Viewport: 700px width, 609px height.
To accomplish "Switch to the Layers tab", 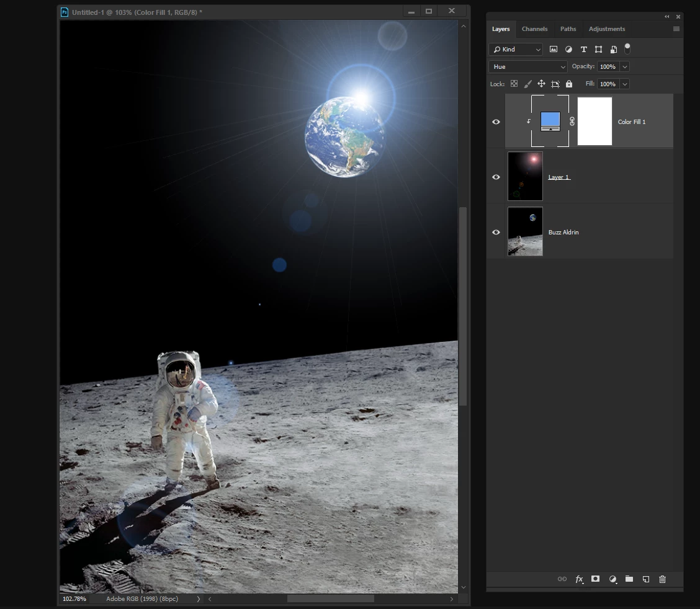I will coord(501,29).
